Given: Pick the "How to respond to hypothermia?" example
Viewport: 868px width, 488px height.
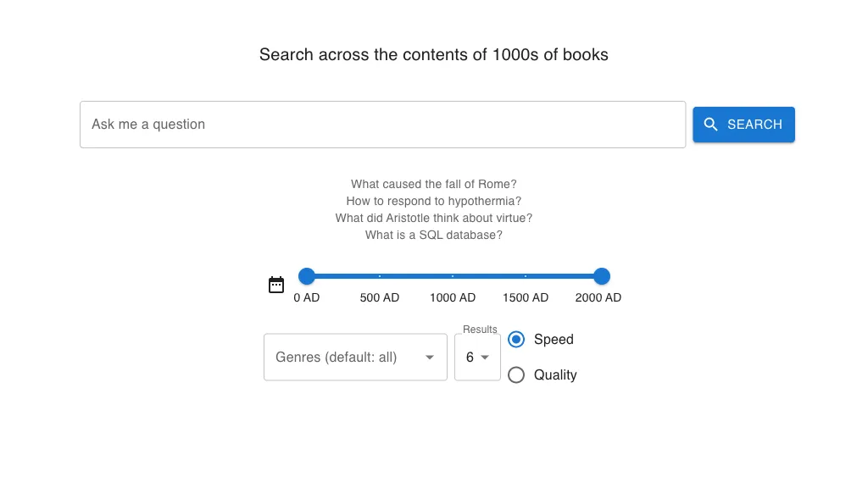Looking at the screenshot, I should (x=434, y=201).
